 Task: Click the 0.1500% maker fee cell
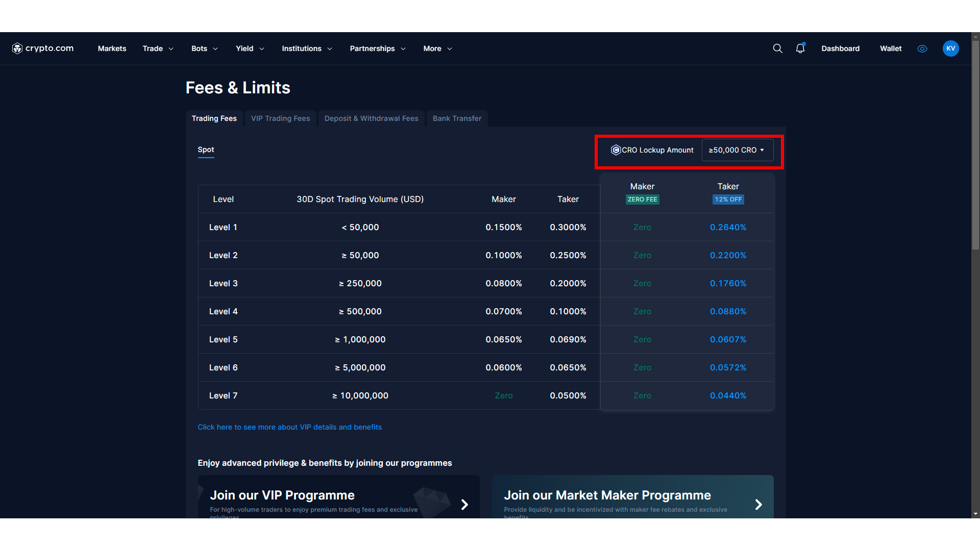coord(504,227)
